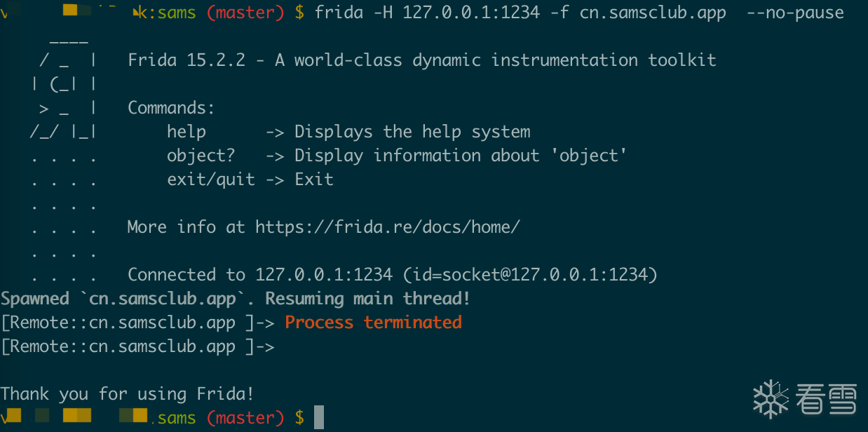Click the "Frida 15.2.2" version text
Viewport: 868px width, 432px height.
[x=187, y=60]
